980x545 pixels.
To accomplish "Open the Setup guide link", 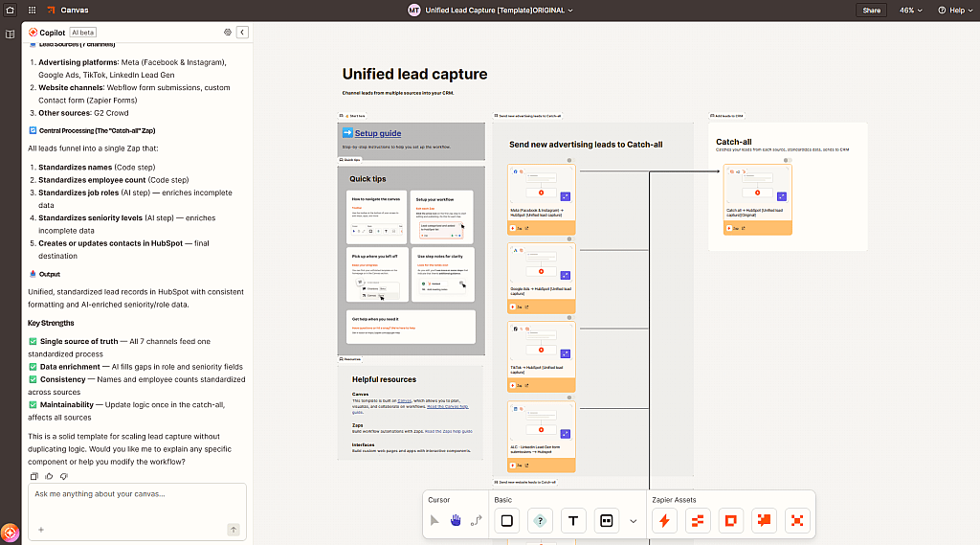I will 377,133.
